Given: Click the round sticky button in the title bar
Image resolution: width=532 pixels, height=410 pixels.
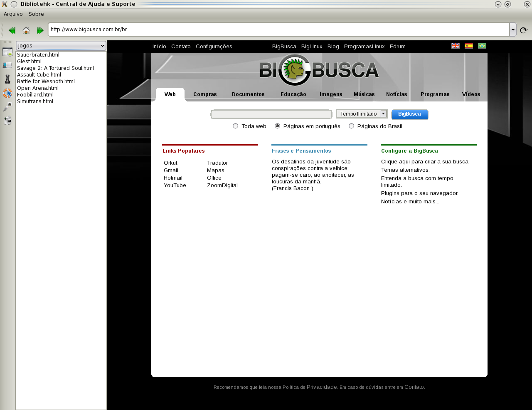Looking at the screenshot, I should click(14, 4).
